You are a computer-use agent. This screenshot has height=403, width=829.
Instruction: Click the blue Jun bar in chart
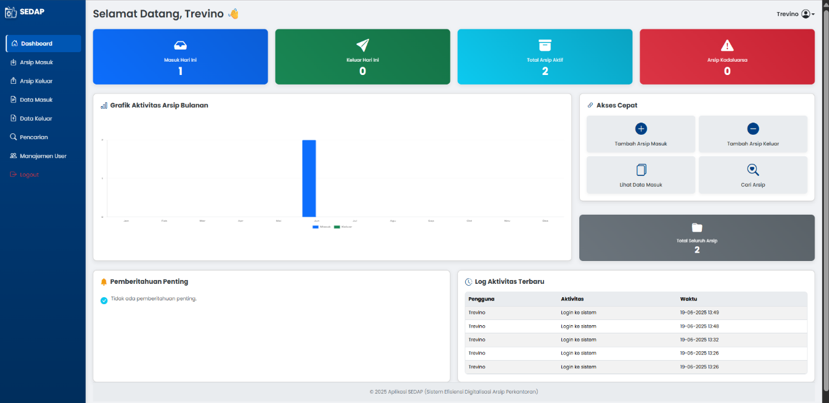click(x=309, y=178)
